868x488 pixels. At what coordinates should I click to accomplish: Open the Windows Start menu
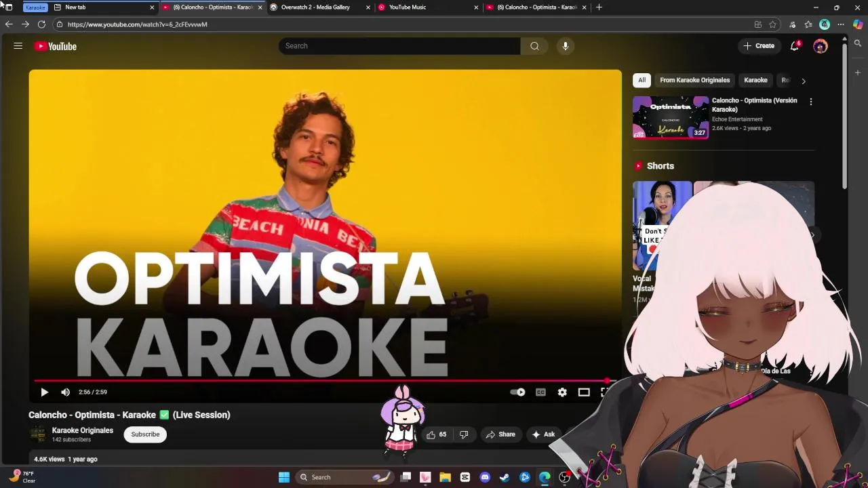284,477
